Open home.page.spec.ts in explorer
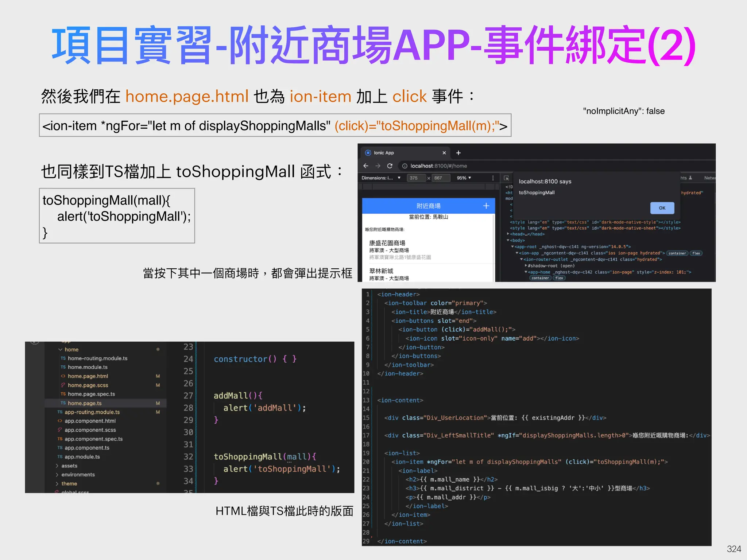Image resolution: width=747 pixels, height=560 pixels. pos(91,394)
